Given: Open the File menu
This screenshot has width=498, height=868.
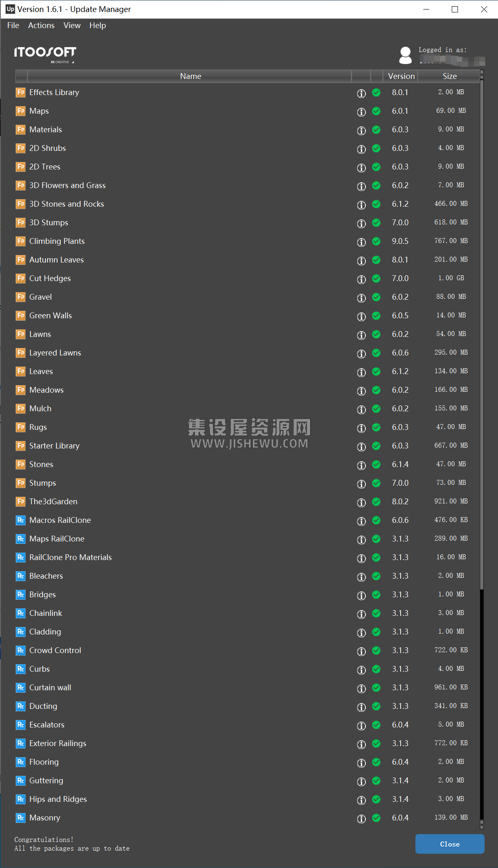Looking at the screenshot, I should [x=13, y=25].
